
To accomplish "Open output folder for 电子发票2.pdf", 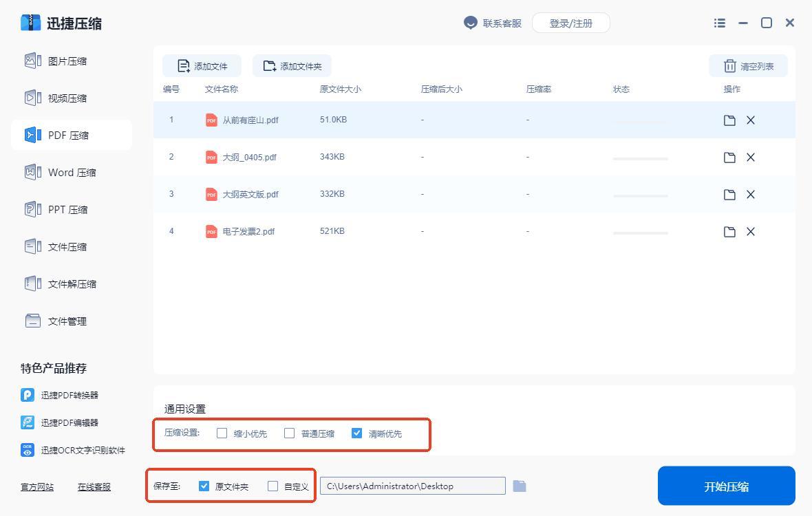I will [729, 232].
